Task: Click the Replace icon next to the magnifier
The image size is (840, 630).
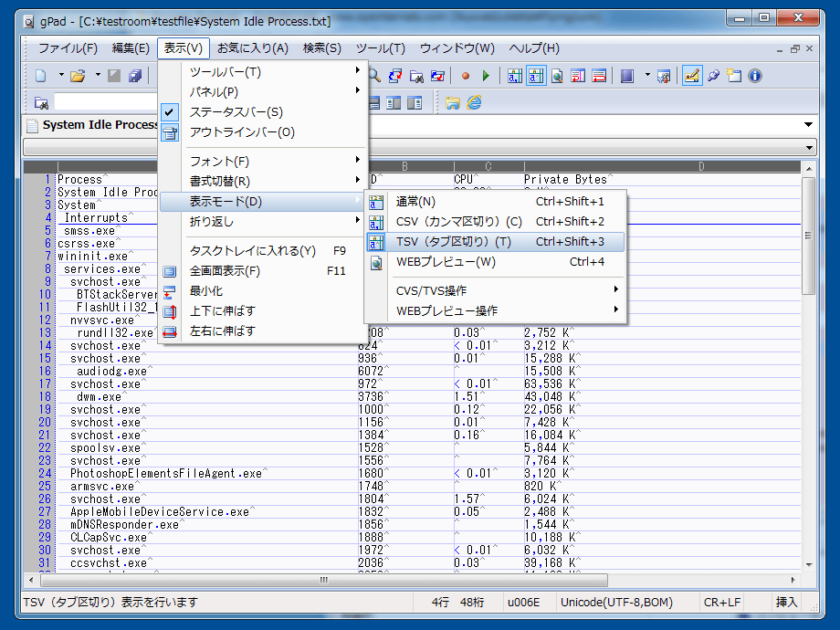Action: pyautogui.click(x=395, y=76)
